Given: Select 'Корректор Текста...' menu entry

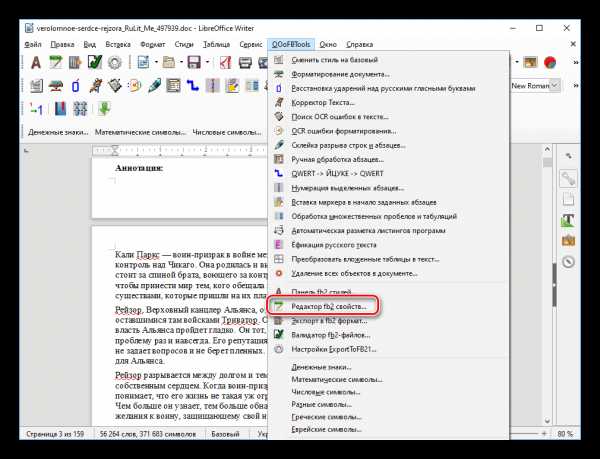Looking at the screenshot, I should point(388,103).
